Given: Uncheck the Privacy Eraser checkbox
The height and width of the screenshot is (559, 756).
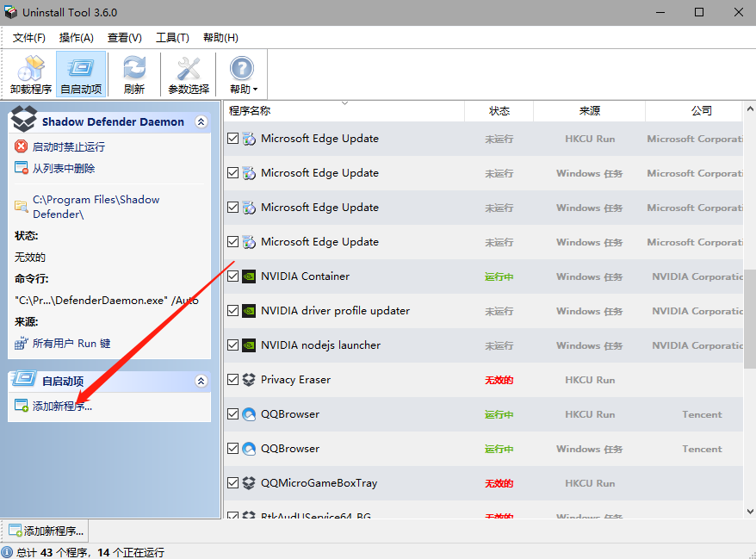Looking at the screenshot, I should point(232,380).
